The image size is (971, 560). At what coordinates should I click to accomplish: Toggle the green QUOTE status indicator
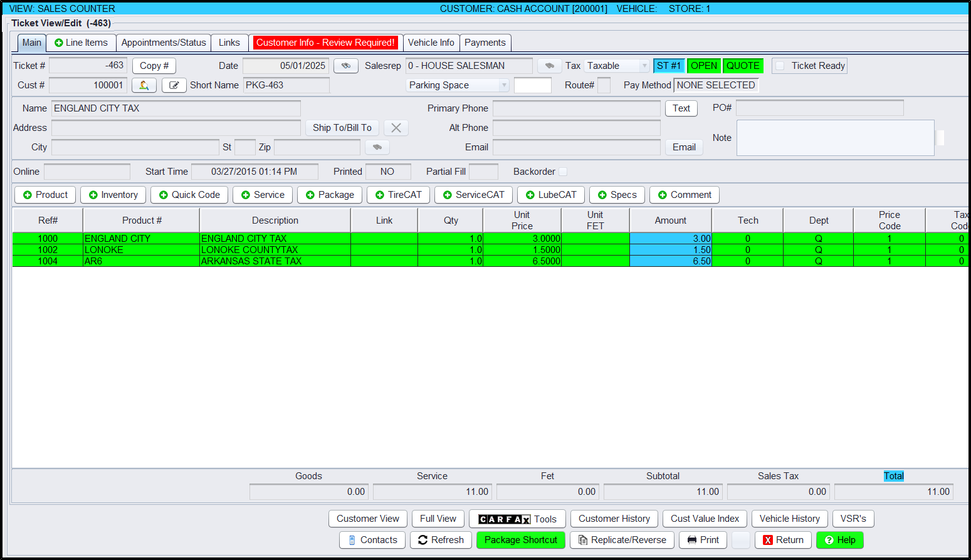[742, 66]
